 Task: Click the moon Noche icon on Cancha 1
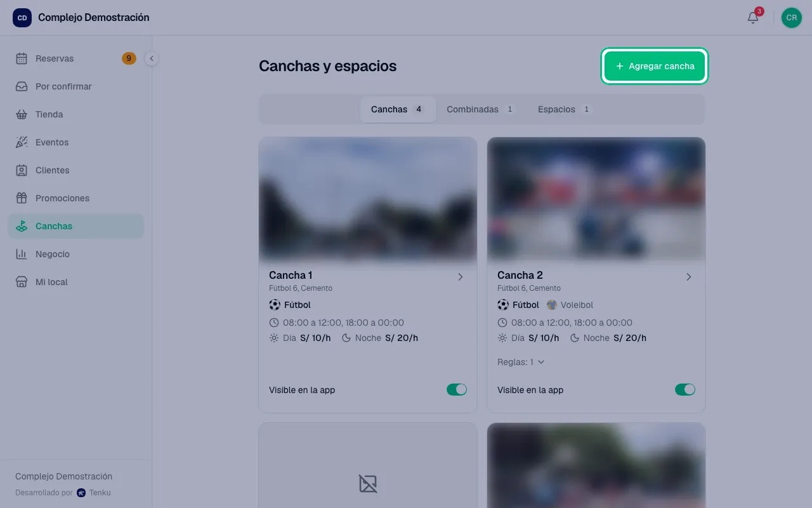[346, 338]
